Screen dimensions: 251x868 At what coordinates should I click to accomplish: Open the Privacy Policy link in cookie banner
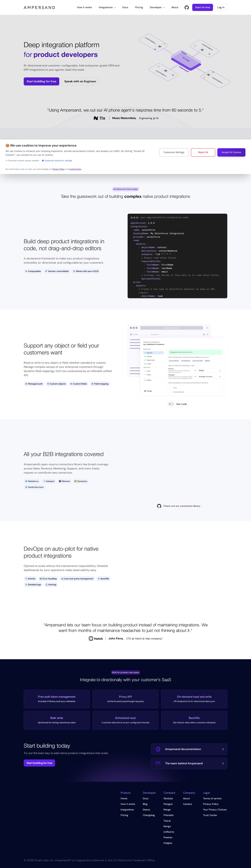click(59, 169)
